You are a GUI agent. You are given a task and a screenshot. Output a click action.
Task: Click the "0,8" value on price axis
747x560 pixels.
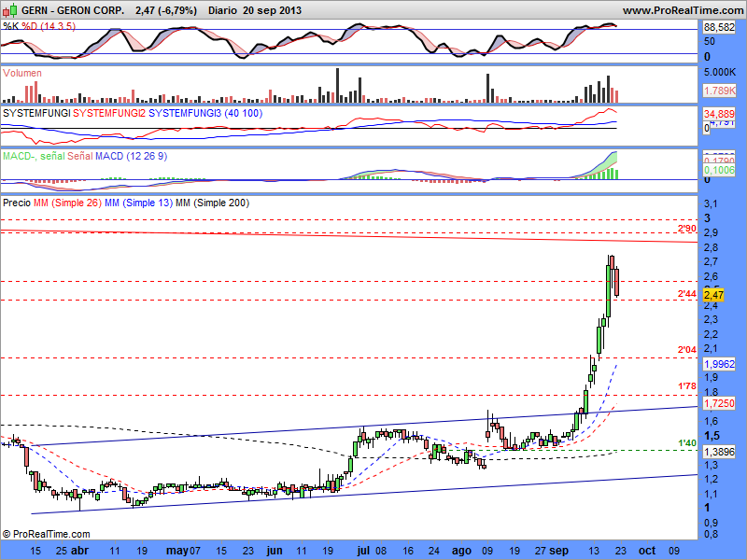(711, 534)
